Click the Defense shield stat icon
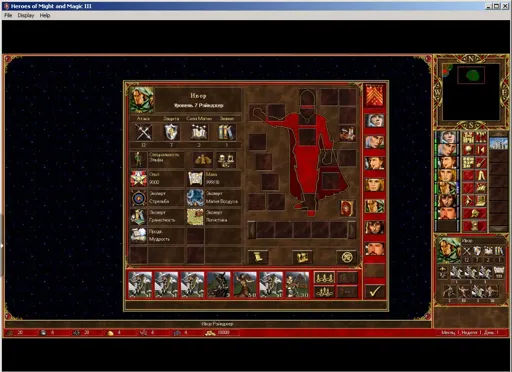512x372 pixels. pos(171,132)
